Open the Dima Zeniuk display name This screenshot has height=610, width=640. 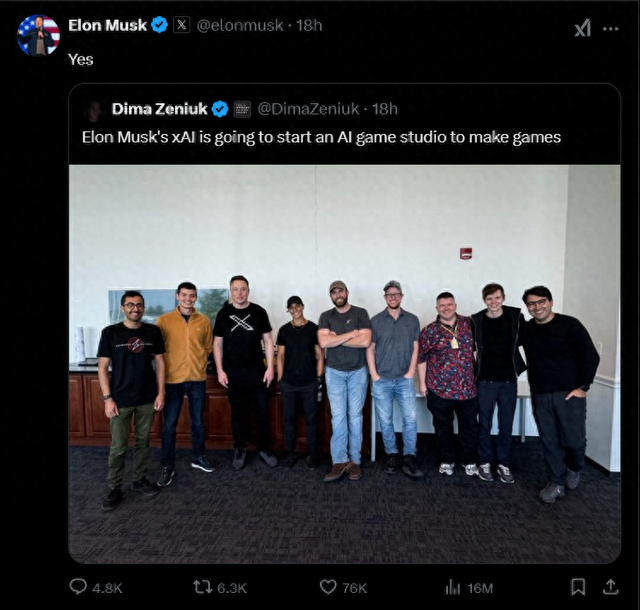click(158, 109)
